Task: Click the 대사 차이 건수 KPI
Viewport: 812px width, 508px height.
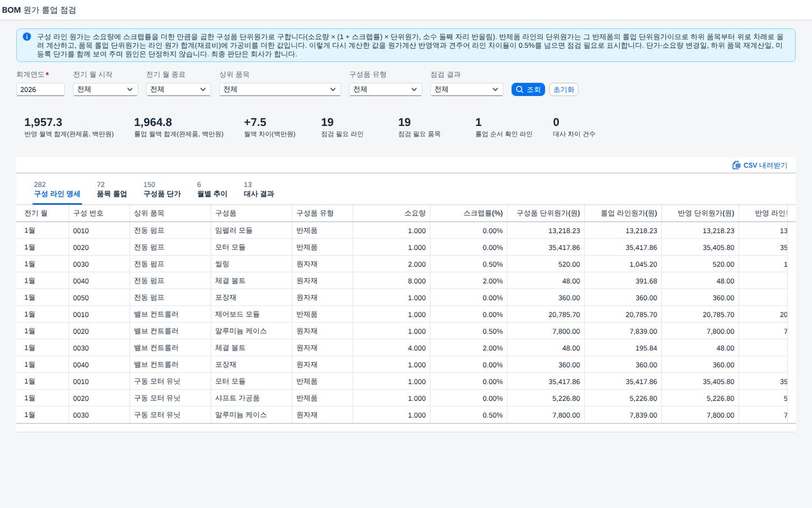Action: (x=574, y=128)
